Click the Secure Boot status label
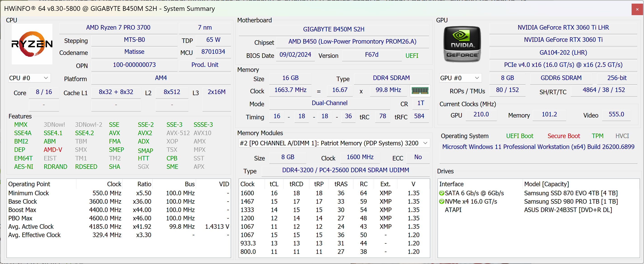Viewport: 644px width, 264px height. [x=564, y=136]
